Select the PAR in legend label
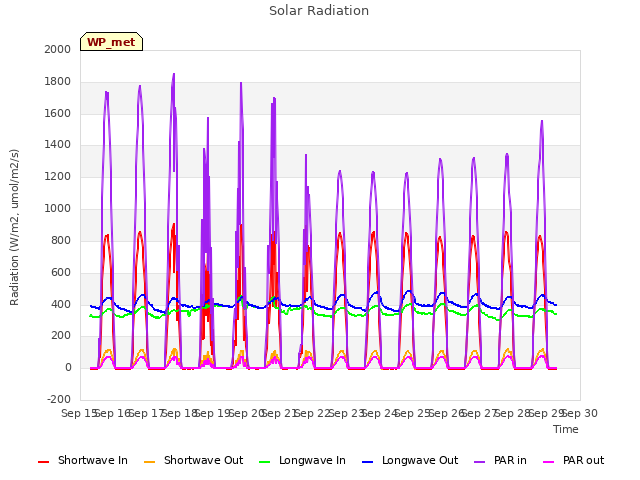 click(x=510, y=460)
